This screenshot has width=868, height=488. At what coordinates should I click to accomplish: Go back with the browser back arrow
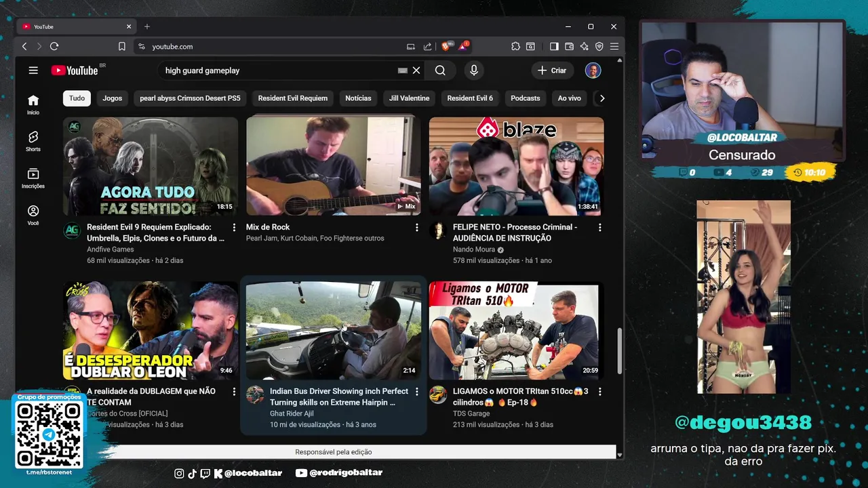tap(24, 46)
